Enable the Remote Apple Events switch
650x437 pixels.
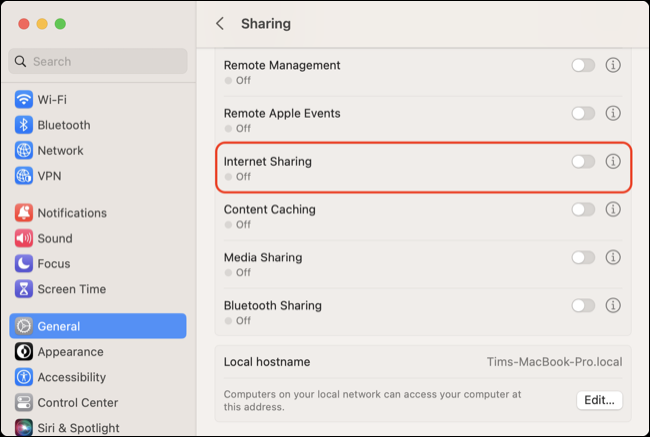[x=582, y=113]
